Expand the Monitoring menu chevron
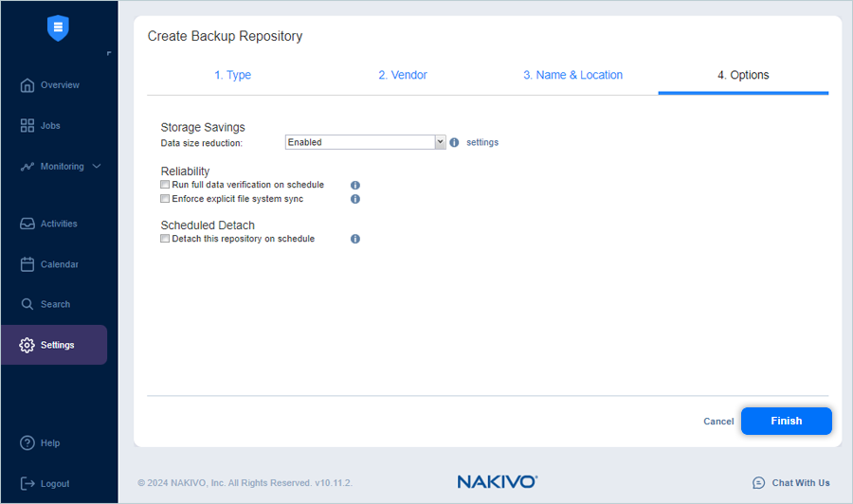This screenshot has width=853, height=504. (x=97, y=167)
